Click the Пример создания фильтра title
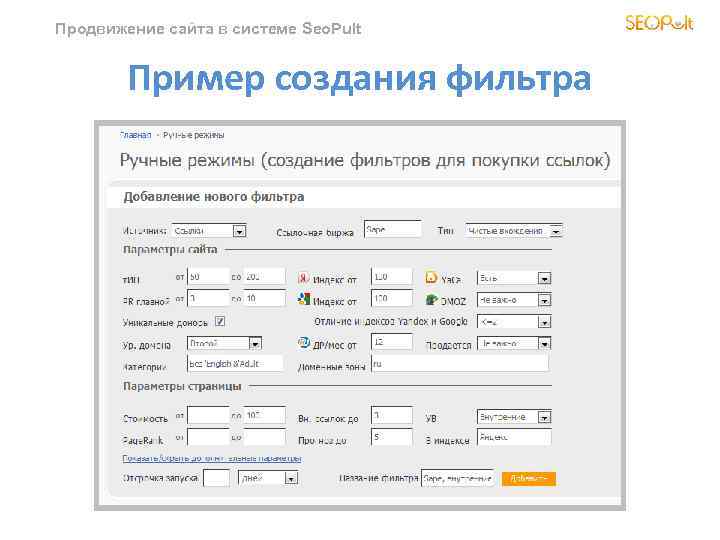The width and height of the screenshot is (720, 540). coord(360,78)
